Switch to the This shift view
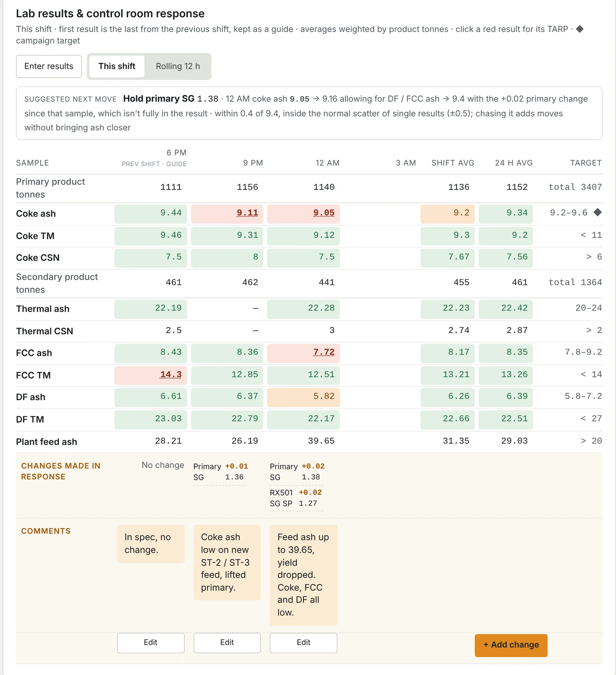The width and height of the screenshot is (616, 675). click(117, 66)
